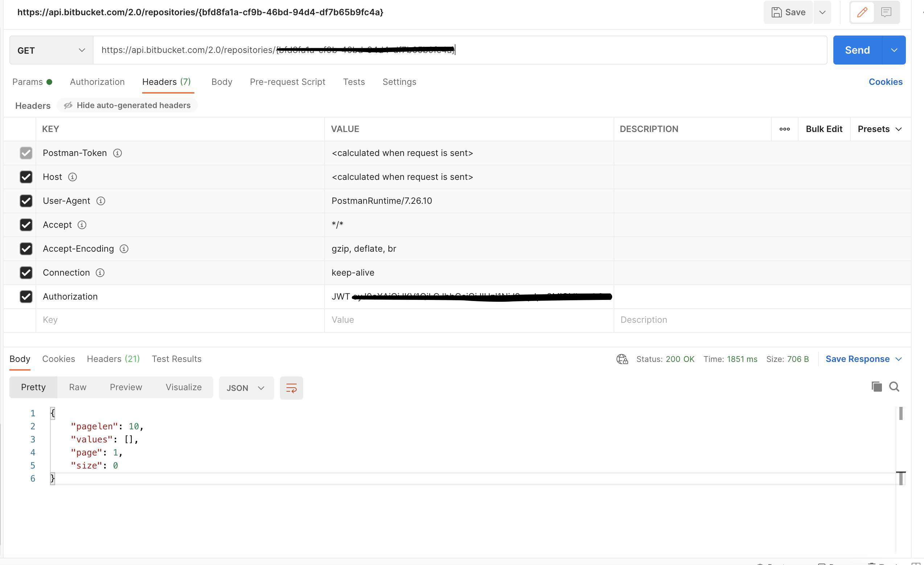The image size is (924, 565).
Task: Expand the Send button arrow menu
Action: pyautogui.click(x=894, y=50)
